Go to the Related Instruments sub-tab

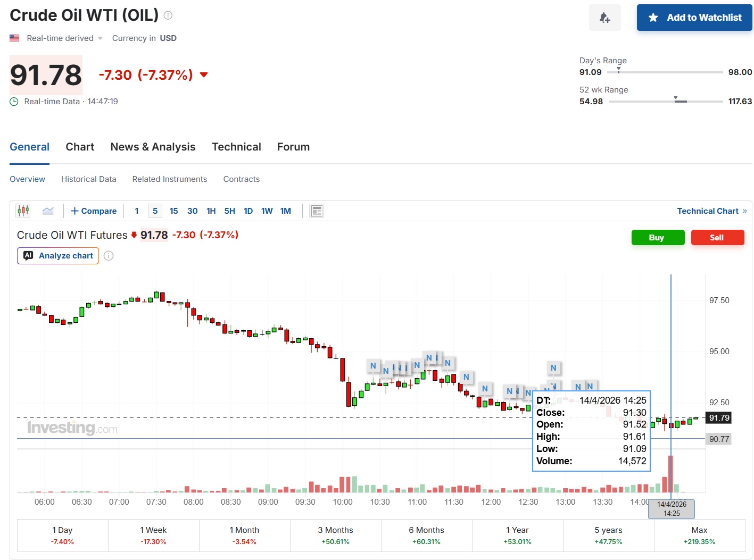[170, 179]
